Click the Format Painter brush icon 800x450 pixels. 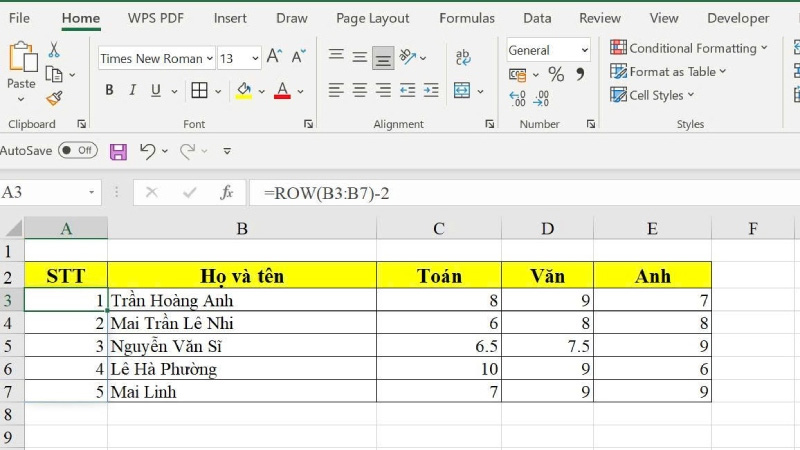[x=54, y=98]
